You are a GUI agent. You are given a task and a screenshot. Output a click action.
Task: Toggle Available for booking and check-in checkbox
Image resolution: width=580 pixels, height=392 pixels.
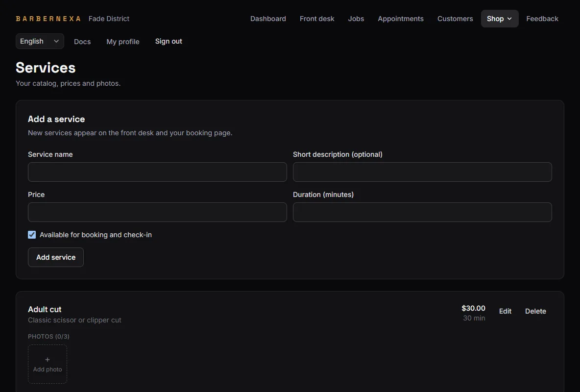coord(32,235)
